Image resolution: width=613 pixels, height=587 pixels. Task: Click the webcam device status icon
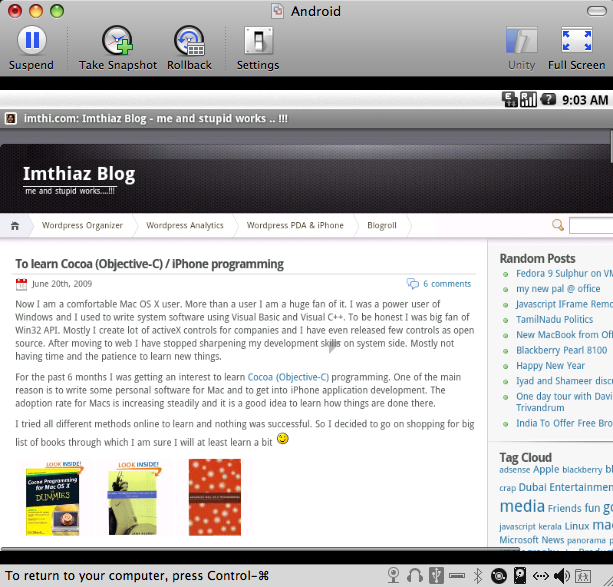[x=393, y=576]
